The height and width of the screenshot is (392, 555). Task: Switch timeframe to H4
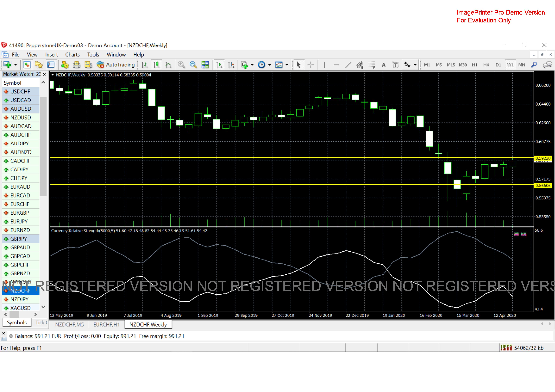point(486,65)
